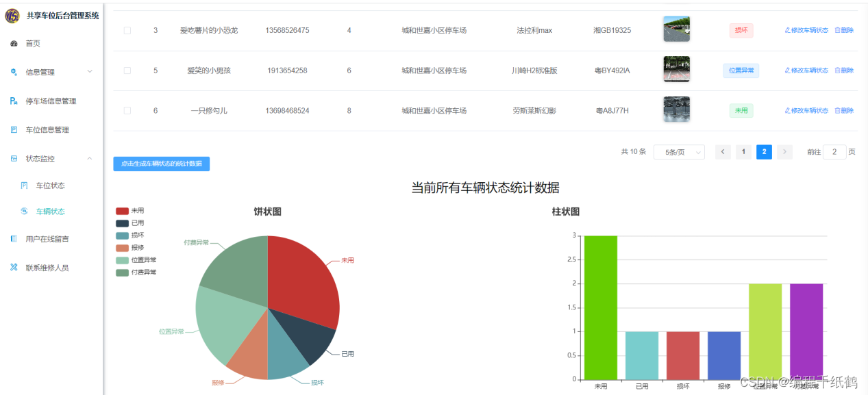
Task: Click phone number 1913654258
Action: pos(287,71)
